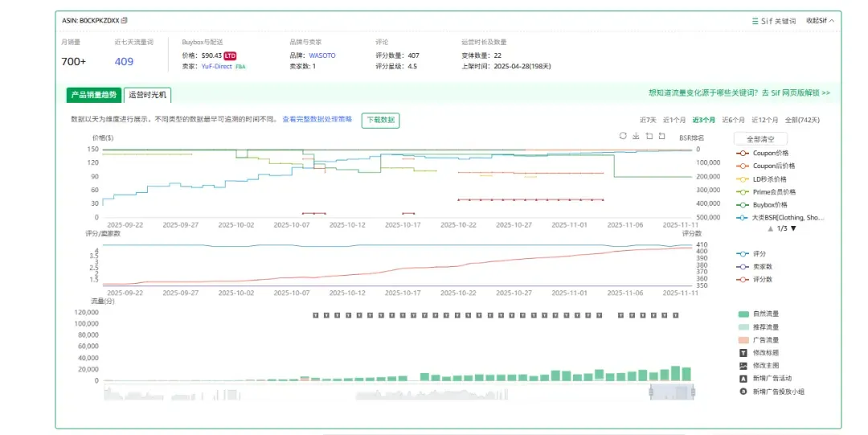Collapse the panel with 收起Sif
Viewport: 868px width, 435px height.
(x=820, y=20)
